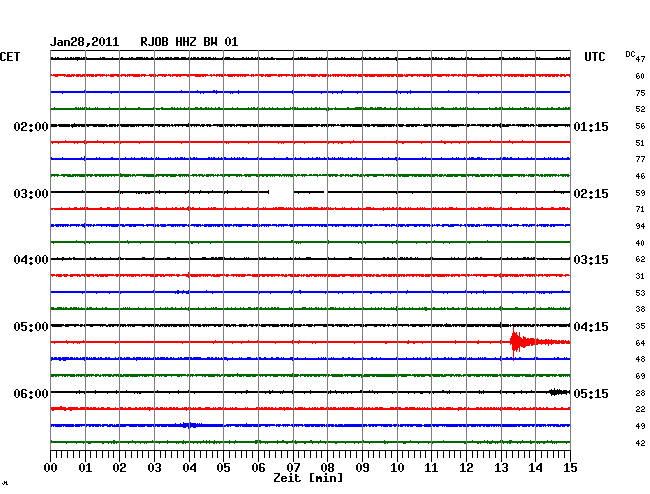650x494 pixels.
Task: Select DC value 28
Action: pos(640,393)
